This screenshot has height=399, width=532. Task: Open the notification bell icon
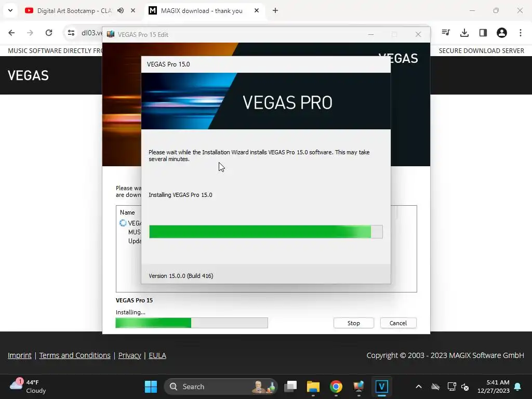click(518, 387)
